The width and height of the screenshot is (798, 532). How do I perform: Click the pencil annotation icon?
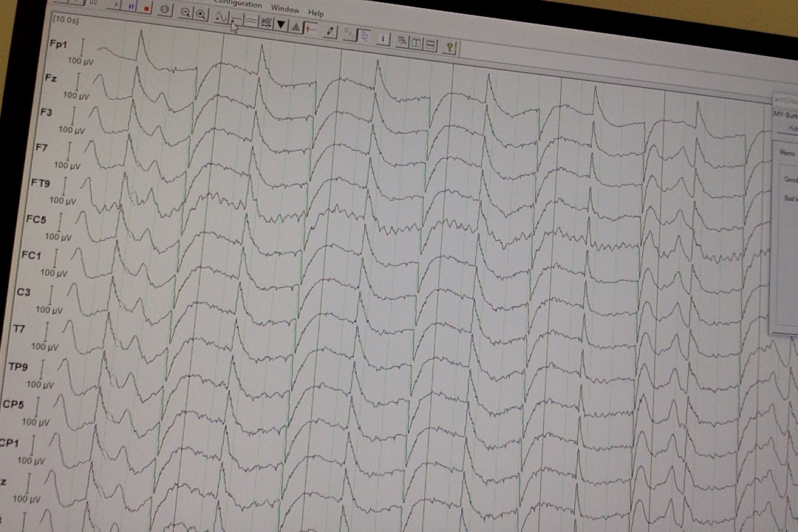(x=330, y=32)
